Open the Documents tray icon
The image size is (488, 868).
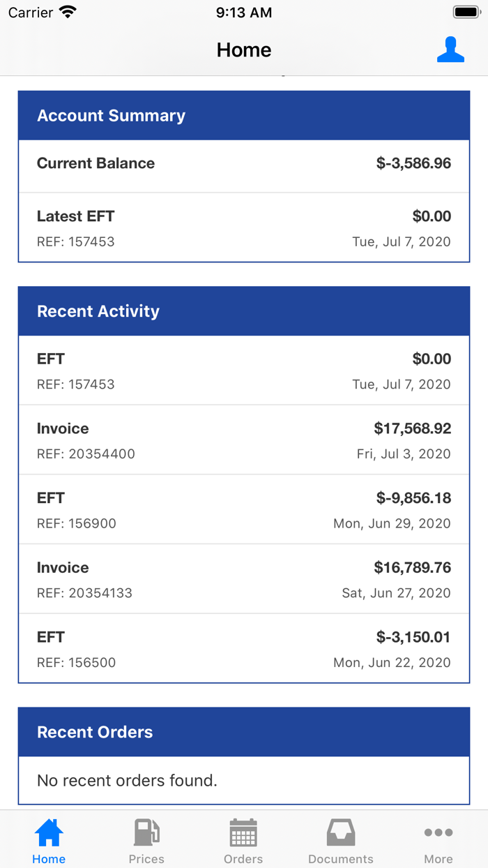coord(341,833)
